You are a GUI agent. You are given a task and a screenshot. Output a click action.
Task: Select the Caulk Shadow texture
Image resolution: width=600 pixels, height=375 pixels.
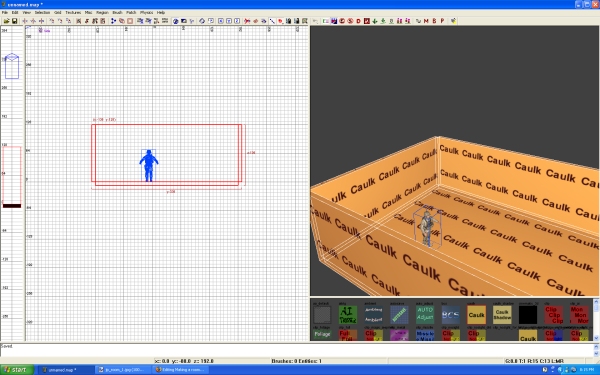tap(502, 315)
